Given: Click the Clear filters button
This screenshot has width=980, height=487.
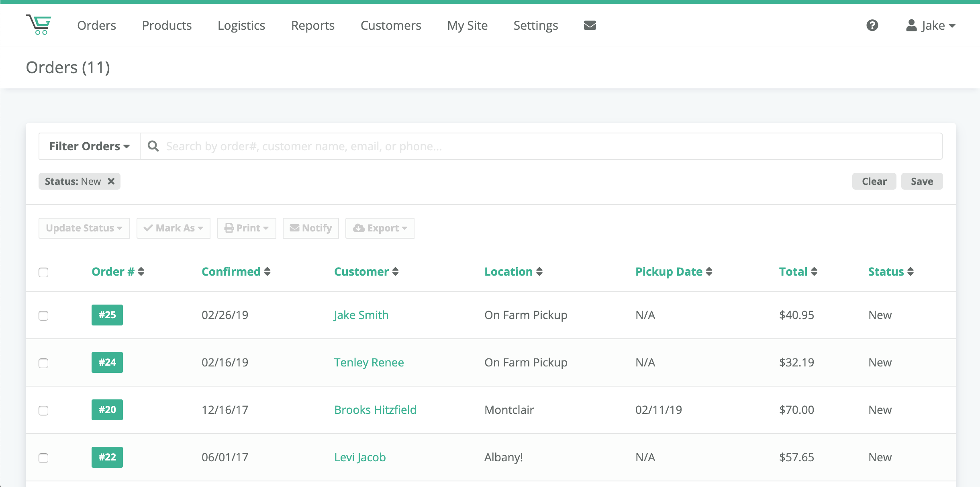Looking at the screenshot, I should tap(874, 181).
